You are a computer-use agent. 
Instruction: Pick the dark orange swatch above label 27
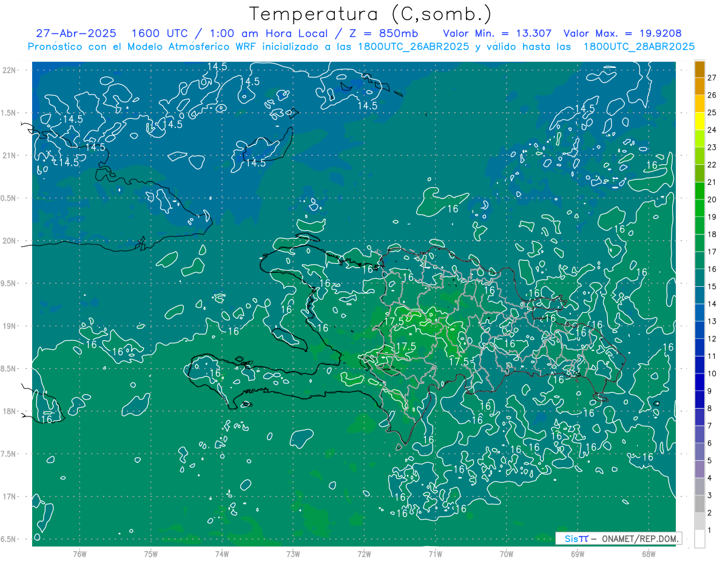point(700,69)
